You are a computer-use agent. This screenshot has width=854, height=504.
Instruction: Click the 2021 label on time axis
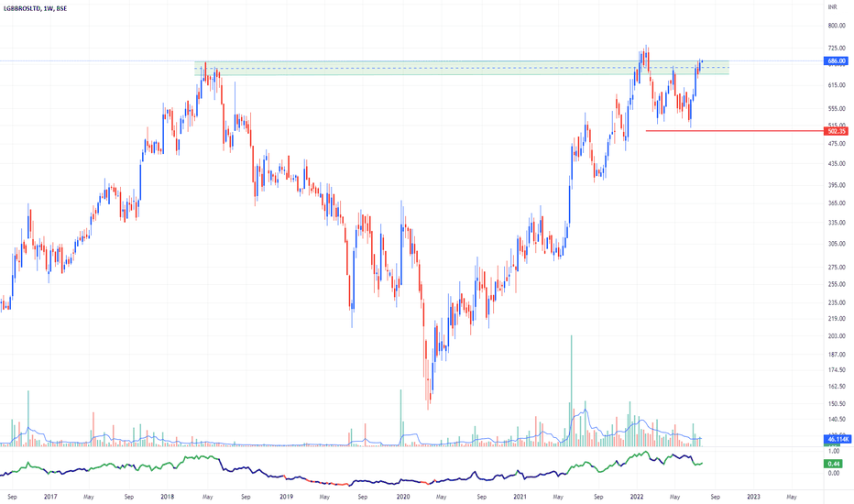[520, 497]
